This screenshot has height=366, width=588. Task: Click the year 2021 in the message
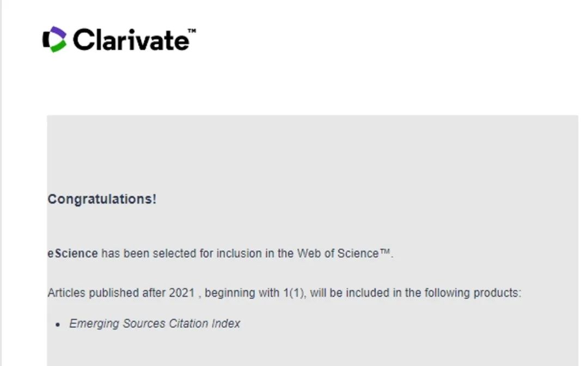point(181,293)
